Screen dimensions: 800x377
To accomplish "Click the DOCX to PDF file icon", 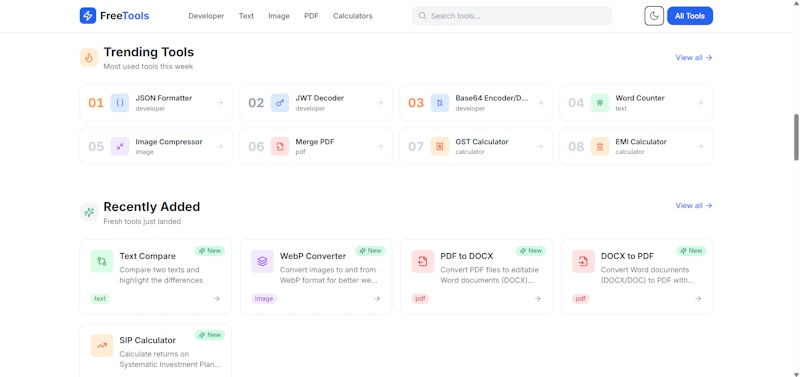I will coord(583,261).
